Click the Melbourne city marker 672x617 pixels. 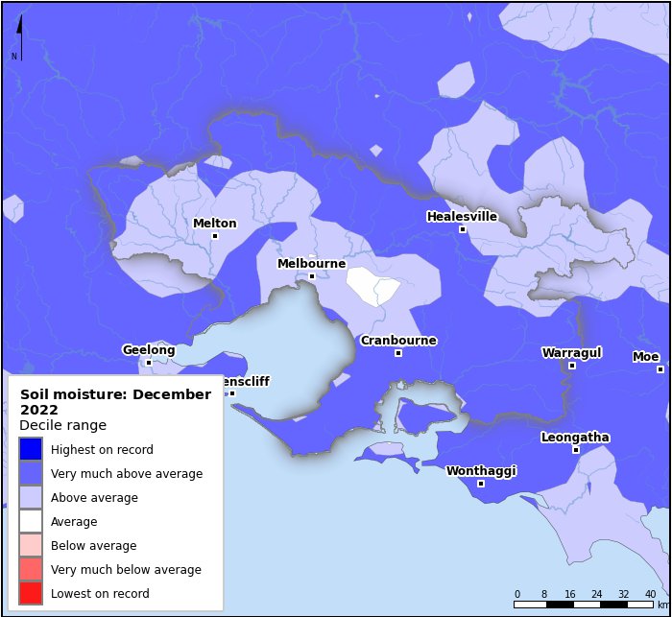pos(312,276)
